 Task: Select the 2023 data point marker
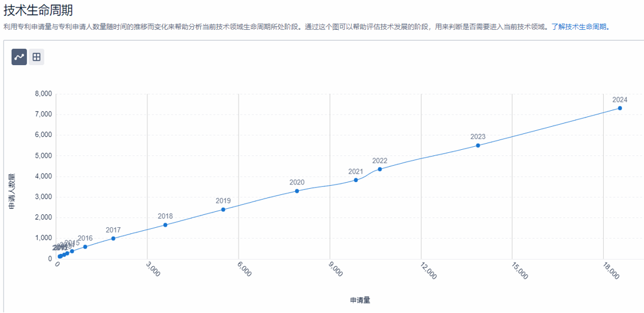point(478,146)
